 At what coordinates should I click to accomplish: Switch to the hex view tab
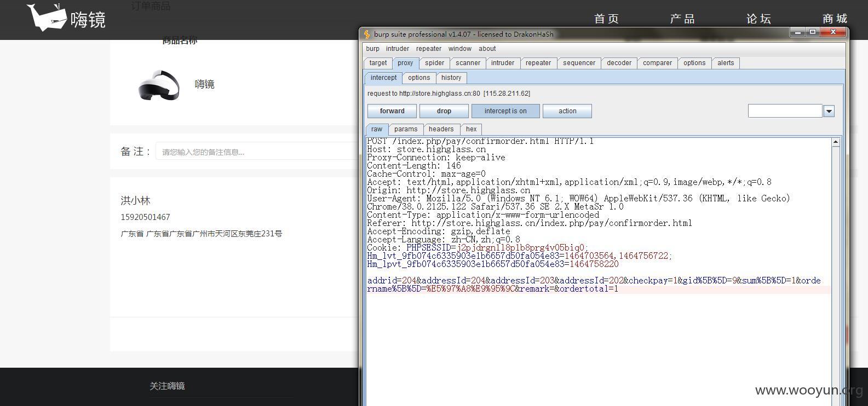coord(472,129)
